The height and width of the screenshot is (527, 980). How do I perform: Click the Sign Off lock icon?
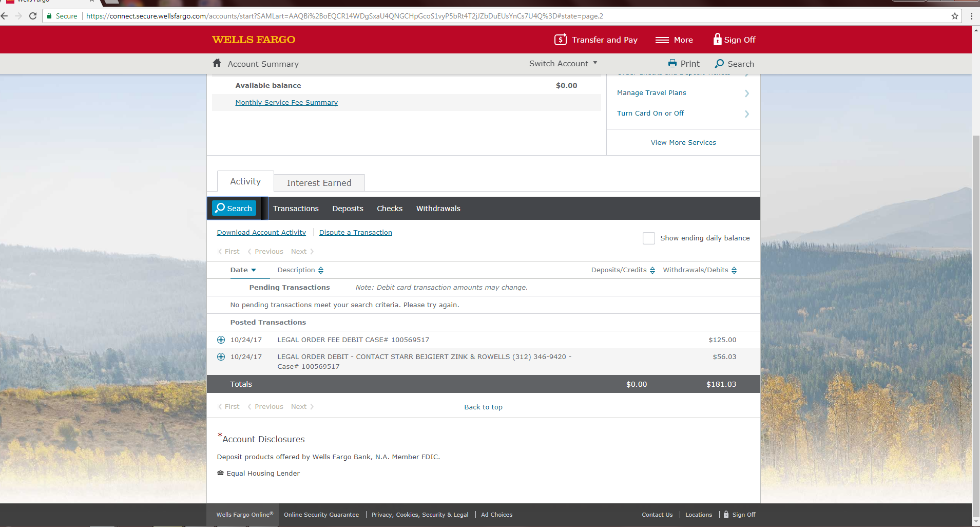[718, 39]
